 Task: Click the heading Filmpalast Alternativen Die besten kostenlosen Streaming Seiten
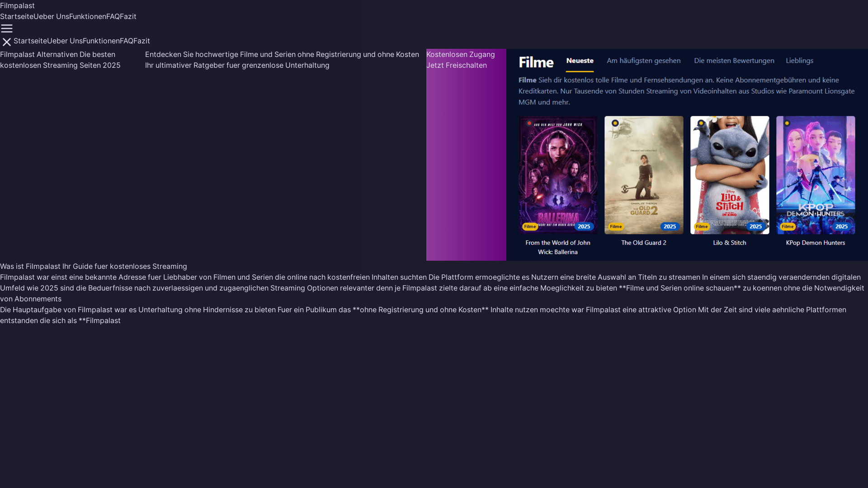click(60, 60)
